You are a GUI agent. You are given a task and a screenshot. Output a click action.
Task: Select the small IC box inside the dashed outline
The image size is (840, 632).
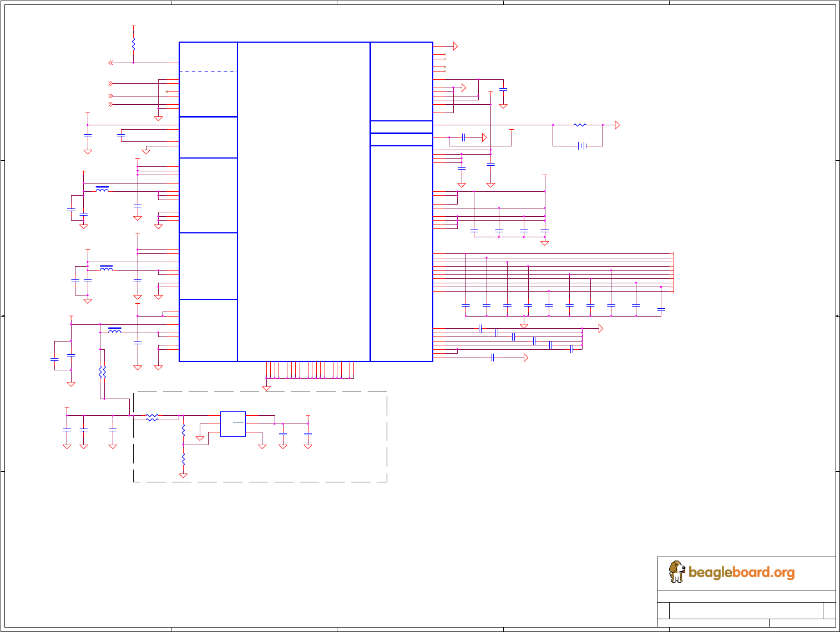click(x=233, y=424)
